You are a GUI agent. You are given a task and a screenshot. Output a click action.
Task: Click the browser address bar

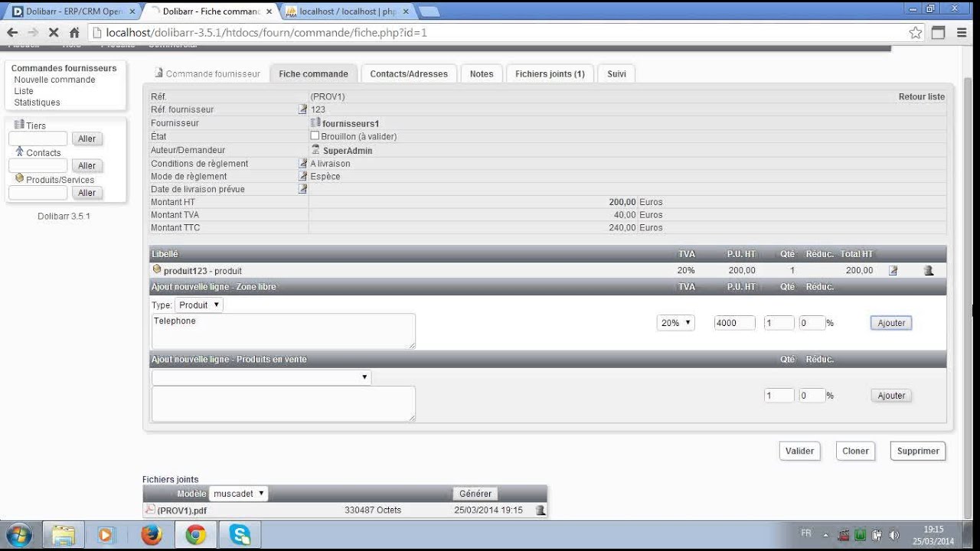coord(505,33)
